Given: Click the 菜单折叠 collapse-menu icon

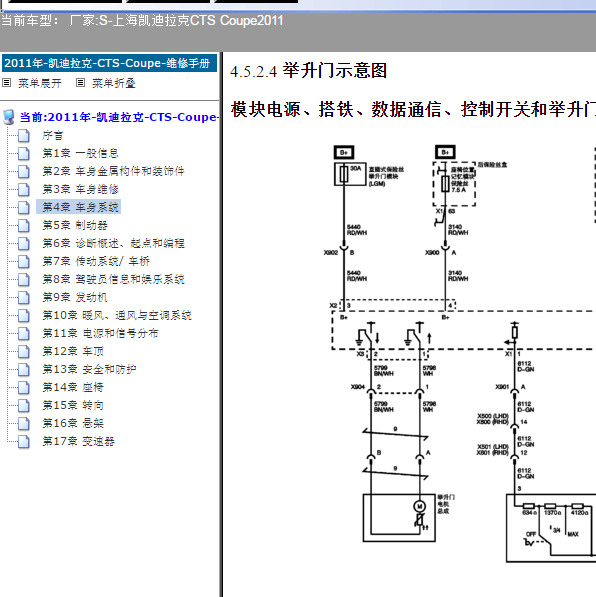Looking at the screenshot, I should click(80, 83).
